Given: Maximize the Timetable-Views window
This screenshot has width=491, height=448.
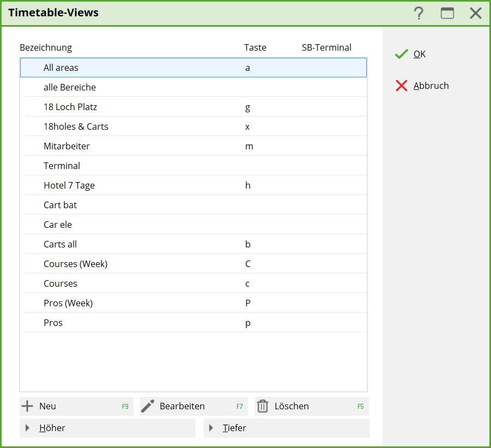Looking at the screenshot, I should [447, 13].
